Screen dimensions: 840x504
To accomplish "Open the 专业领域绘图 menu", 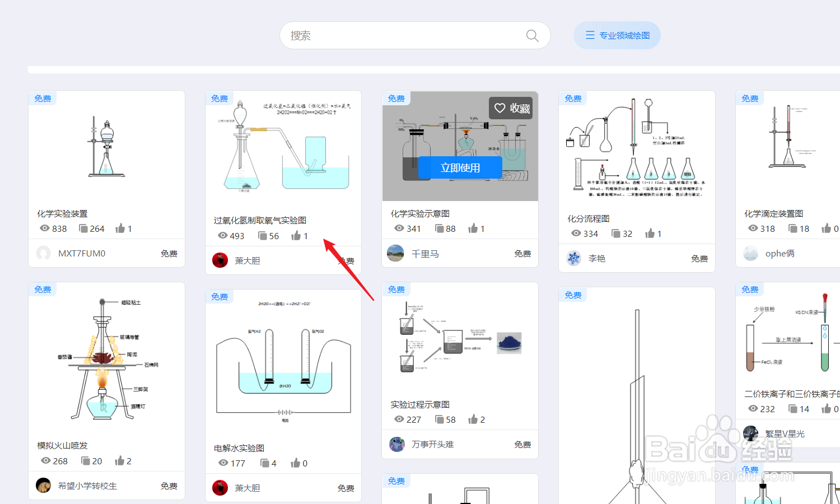I will tap(617, 35).
